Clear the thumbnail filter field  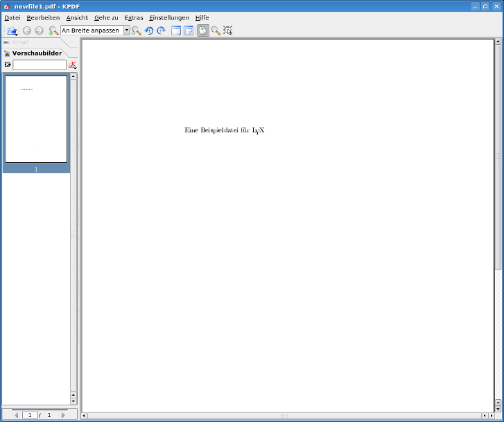[8, 64]
